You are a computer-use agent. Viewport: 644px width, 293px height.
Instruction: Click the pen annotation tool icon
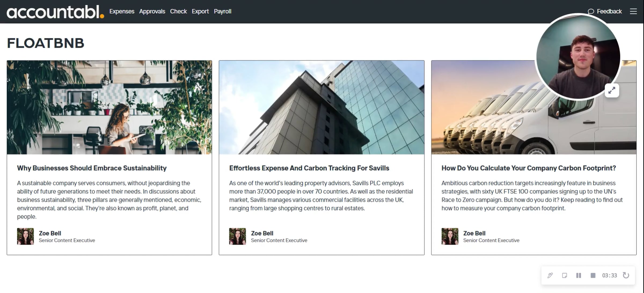click(550, 275)
